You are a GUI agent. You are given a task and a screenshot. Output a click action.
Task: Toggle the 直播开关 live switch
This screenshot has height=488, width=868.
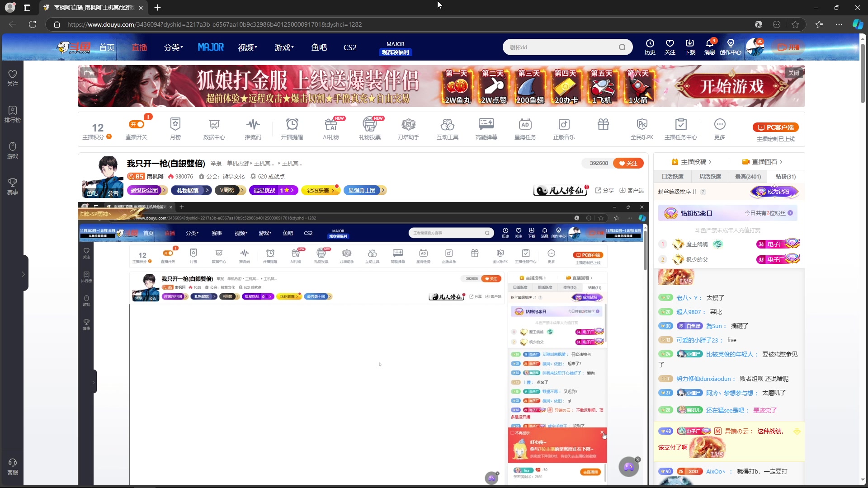pos(137,124)
